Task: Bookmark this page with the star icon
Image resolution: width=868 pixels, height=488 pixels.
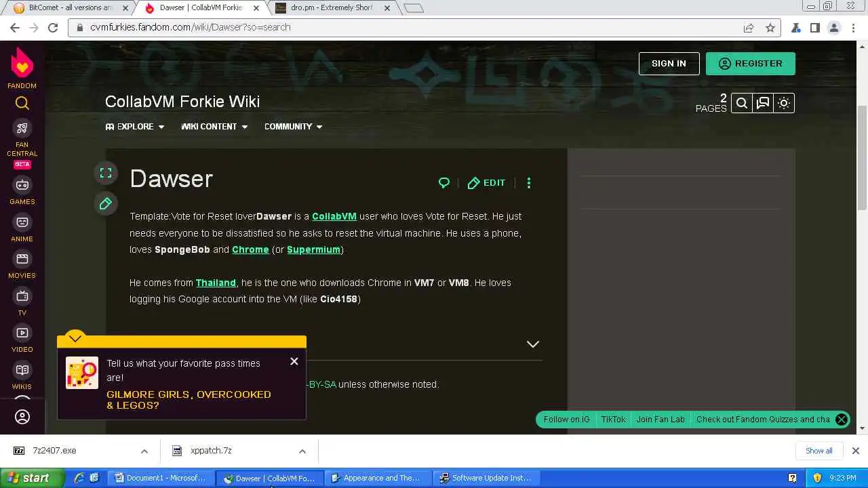Action: click(x=770, y=28)
